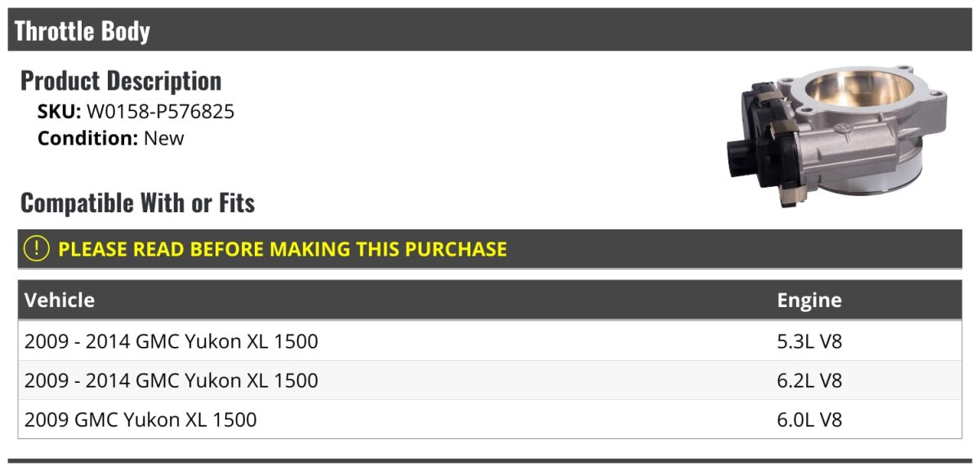Select the 2009 - 2014 Yukon XL 5.3L row
The image size is (980, 471).
[490, 341]
